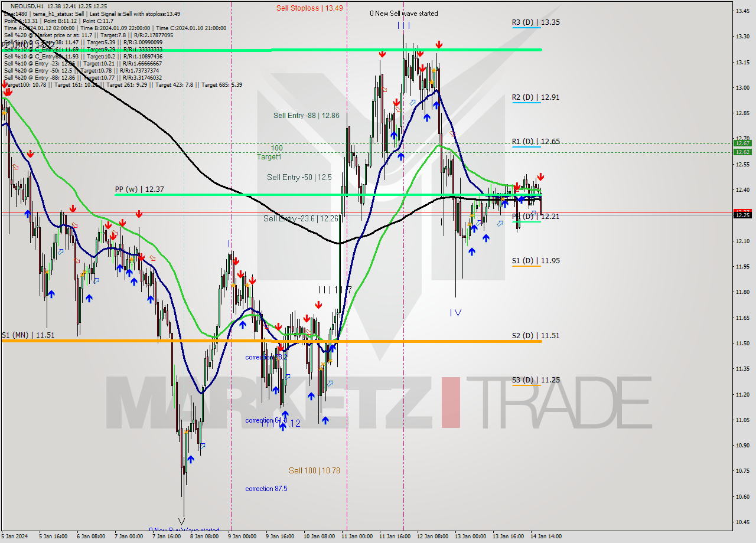The width and height of the screenshot is (756, 543).
Task: Click the 'Sell Entry -88 | 12.86' label
Action: coord(306,116)
